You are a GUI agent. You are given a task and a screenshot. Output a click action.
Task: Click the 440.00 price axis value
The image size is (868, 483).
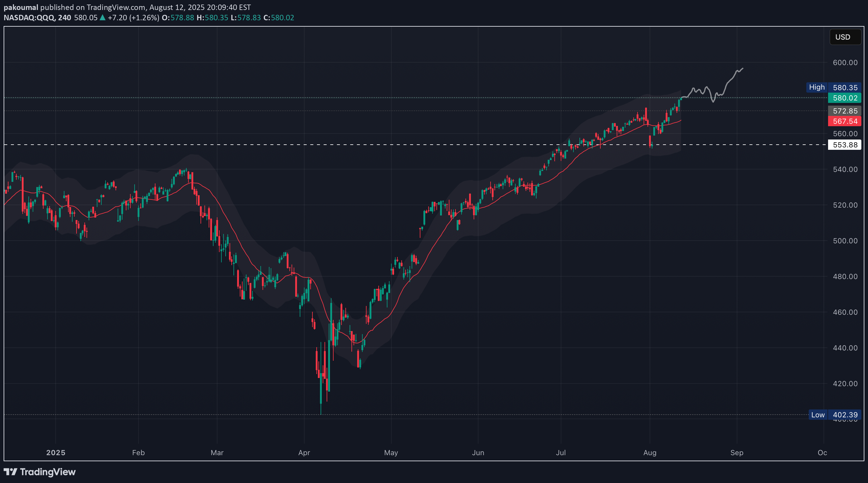tap(845, 348)
